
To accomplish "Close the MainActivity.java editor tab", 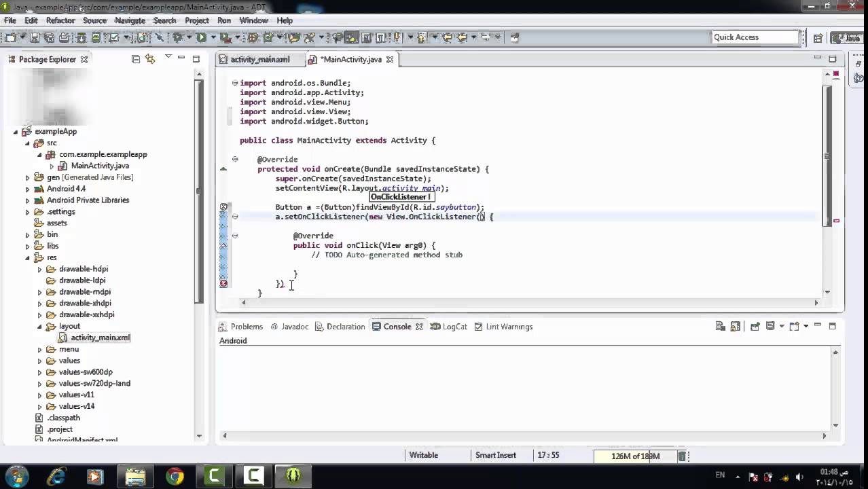I will click(x=390, y=60).
